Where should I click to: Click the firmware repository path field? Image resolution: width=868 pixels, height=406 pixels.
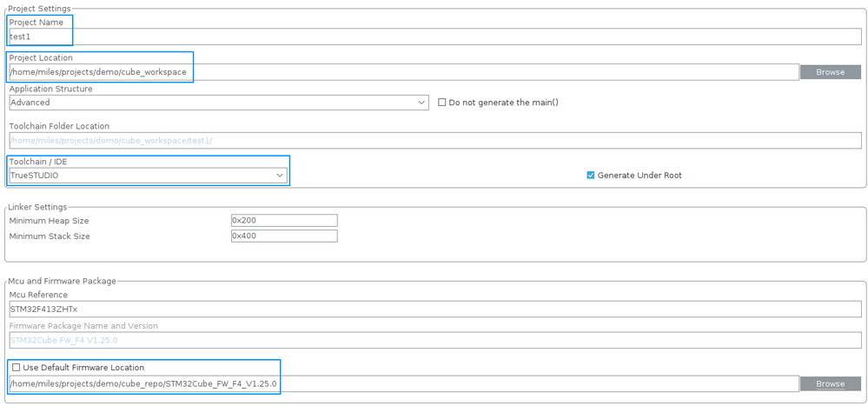tap(403, 383)
